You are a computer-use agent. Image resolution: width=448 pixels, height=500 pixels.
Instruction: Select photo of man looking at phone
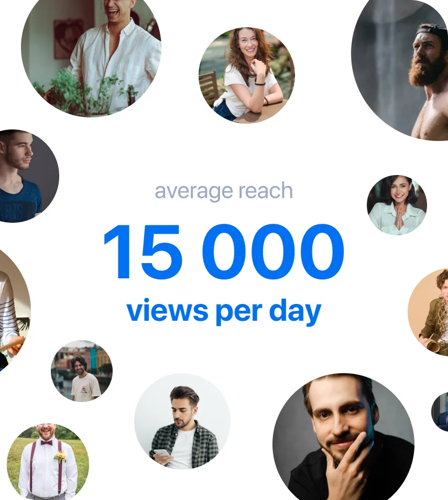point(182,421)
